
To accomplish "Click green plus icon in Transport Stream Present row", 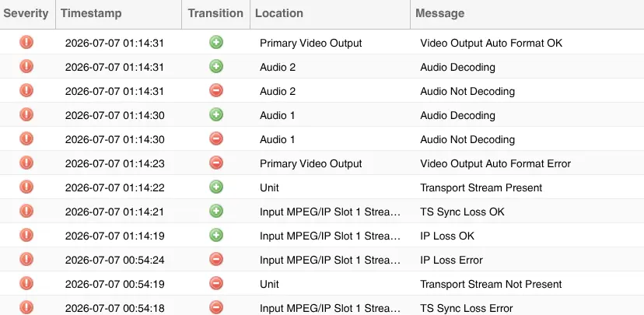I will pos(216,187).
